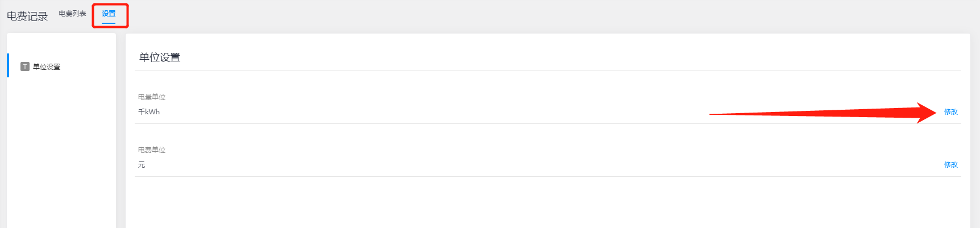
Task: Click the blue underline beneath 设置 tab
Action: click(109, 23)
